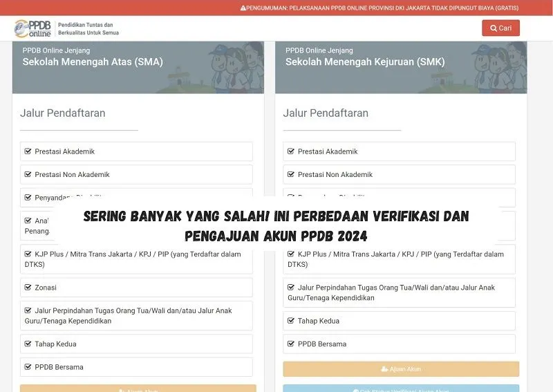Select SMA PPDB Bersama check icon
This screenshot has width=553, height=392.
28,366
